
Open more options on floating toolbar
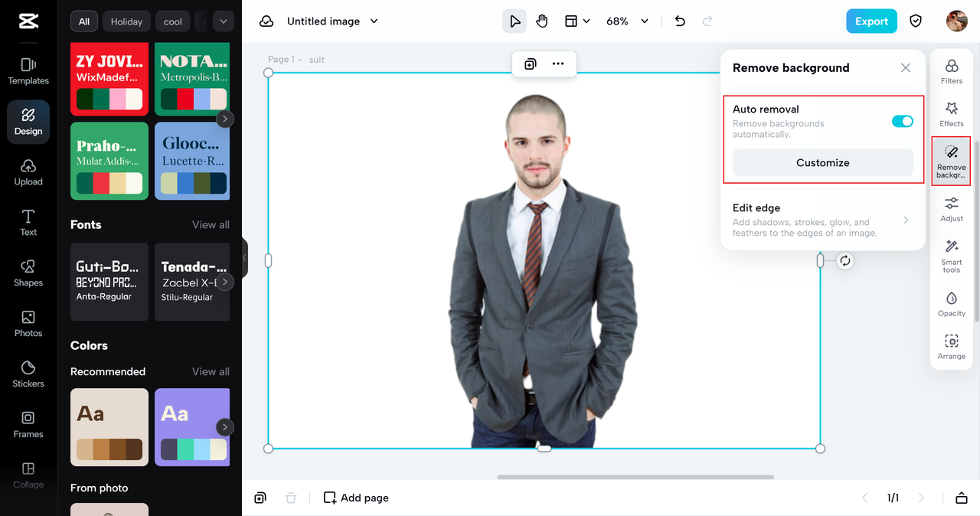tap(558, 64)
